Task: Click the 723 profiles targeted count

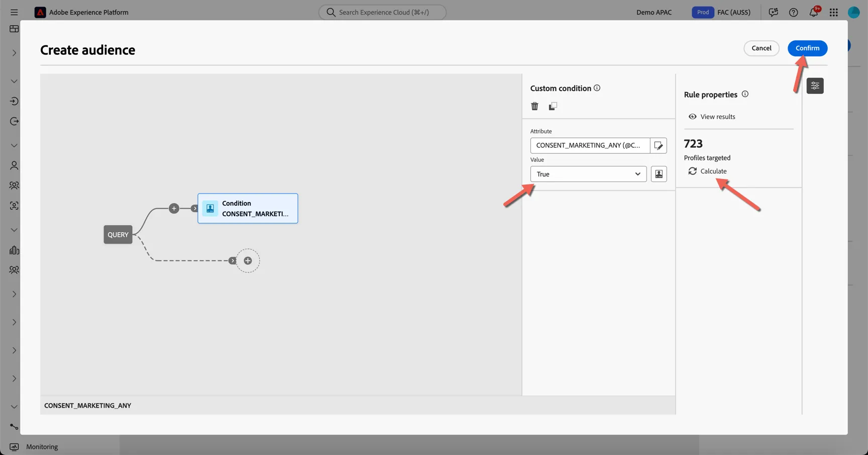Action: click(693, 144)
